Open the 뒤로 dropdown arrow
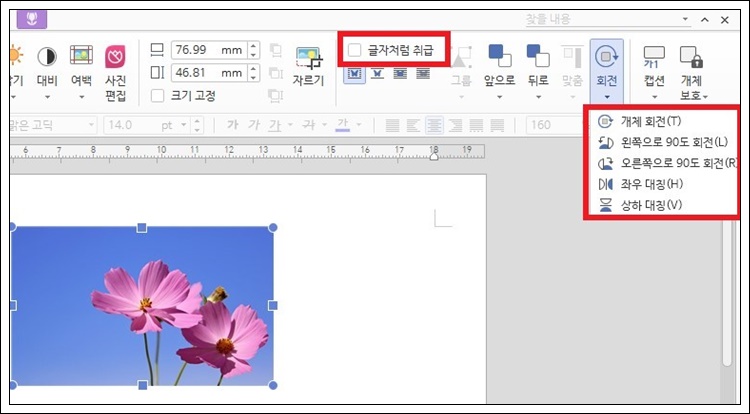 [538, 98]
